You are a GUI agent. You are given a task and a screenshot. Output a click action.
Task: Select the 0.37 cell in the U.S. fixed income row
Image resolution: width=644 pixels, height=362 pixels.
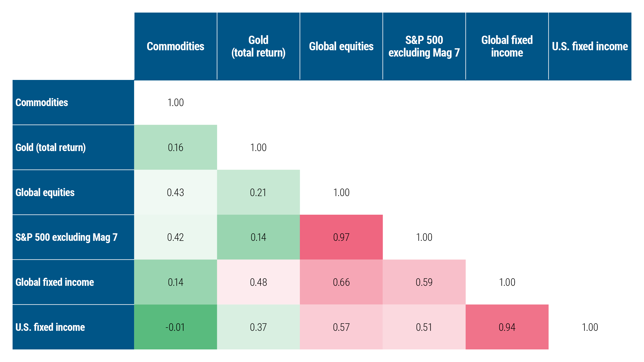click(x=258, y=327)
